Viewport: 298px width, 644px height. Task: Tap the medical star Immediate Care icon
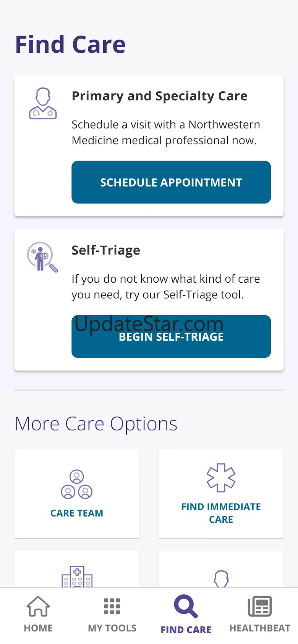coord(221,477)
